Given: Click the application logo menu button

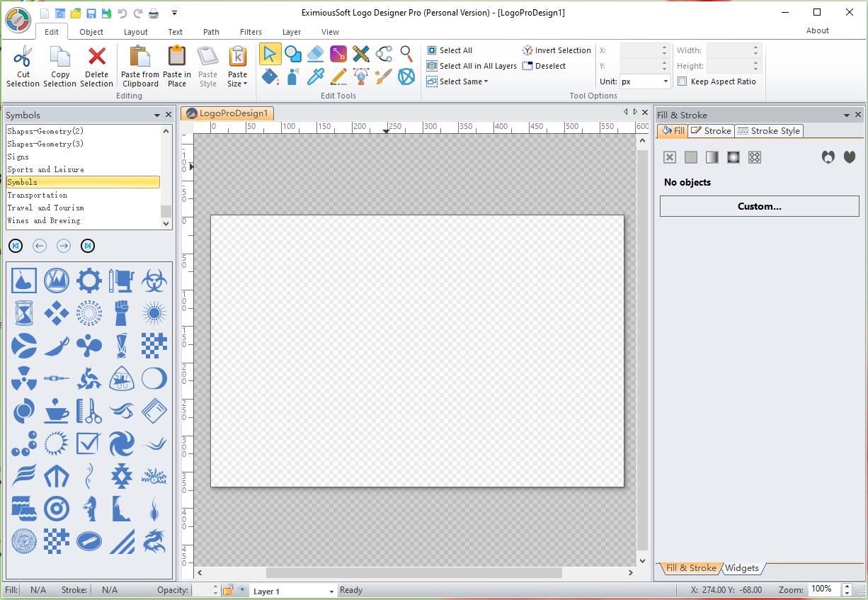Looking at the screenshot, I should click(18, 21).
